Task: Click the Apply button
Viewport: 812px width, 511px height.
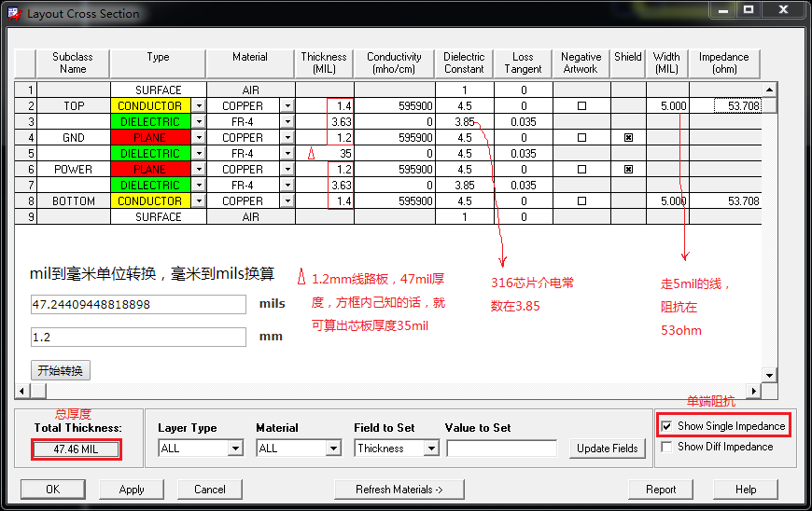Action: pos(132,490)
